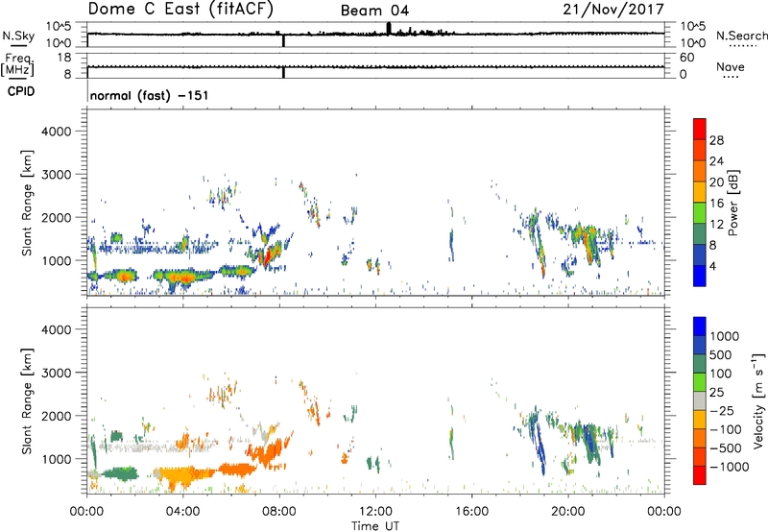This screenshot has width=768, height=532.
Task: Select the text "normal (fast) -151"
Action: [x=150, y=95]
